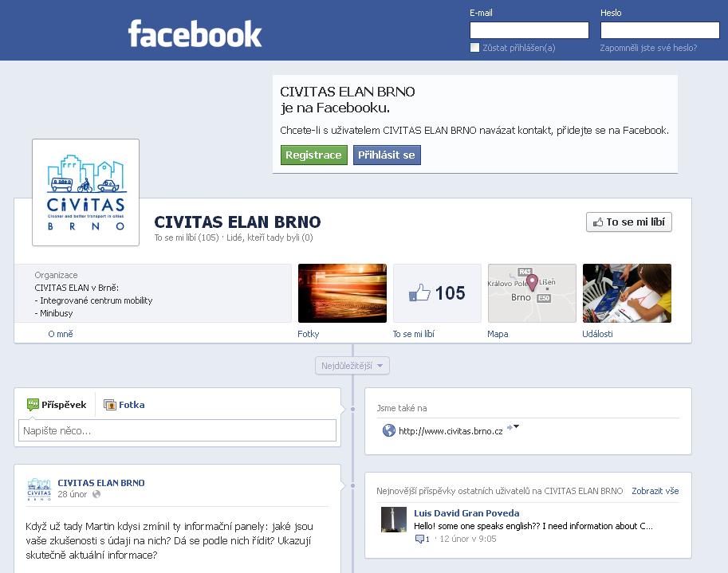This screenshot has width=728, height=573.
Task: Click Zapomněli jste své heslo? link
Action: click(x=648, y=48)
